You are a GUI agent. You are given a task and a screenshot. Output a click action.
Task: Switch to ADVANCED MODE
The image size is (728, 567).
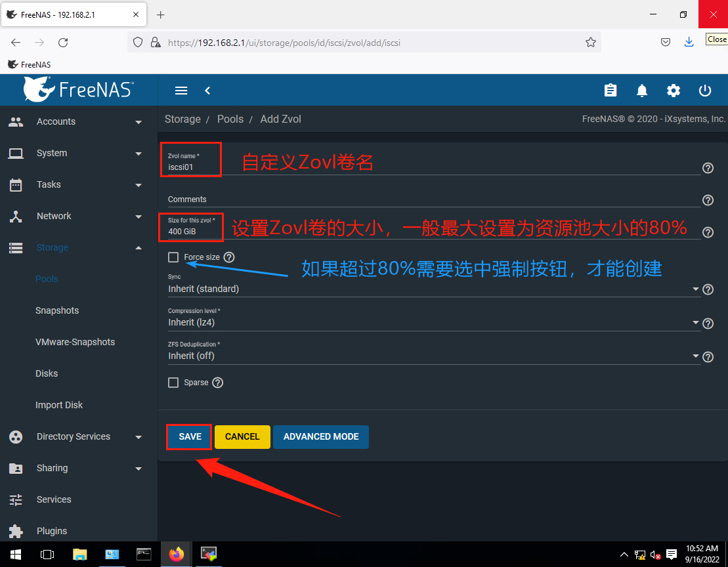click(321, 436)
